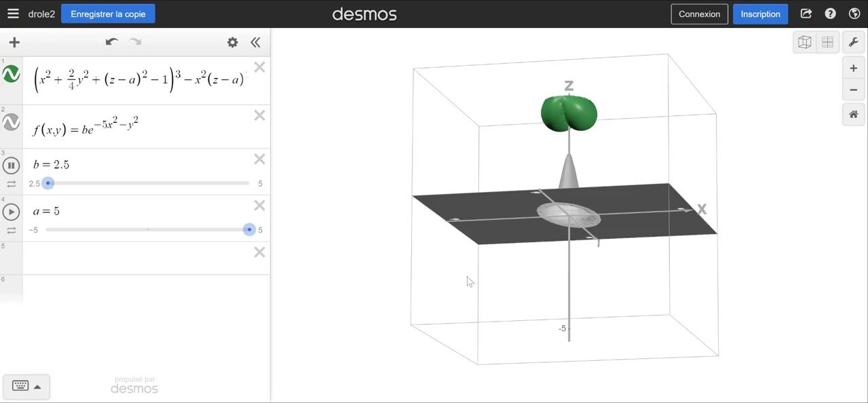Reset view with the home icon

(853, 115)
